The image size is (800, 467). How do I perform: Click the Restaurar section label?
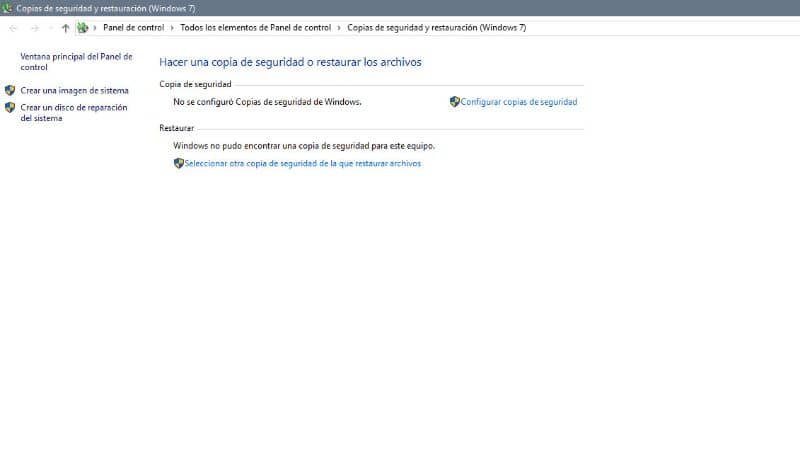tap(177, 128)
